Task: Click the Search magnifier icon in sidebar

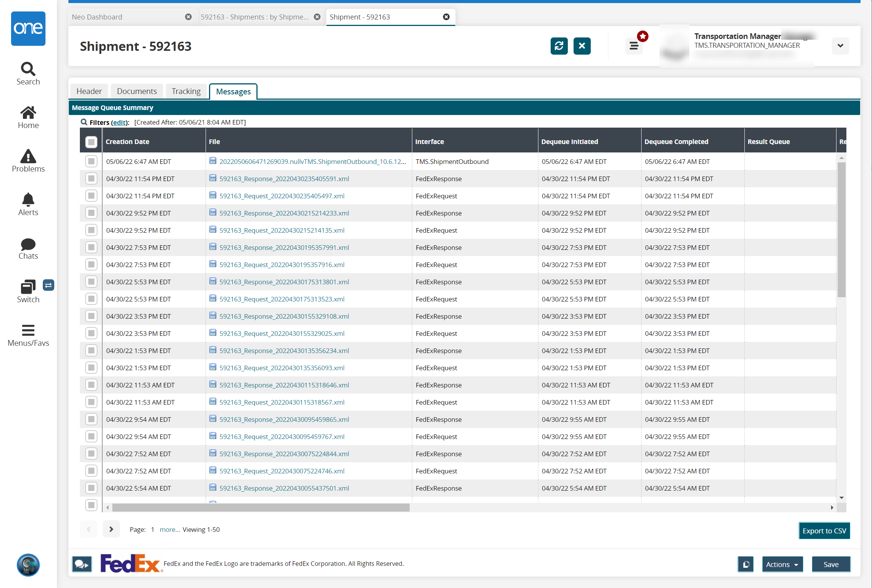Action: [28, 70]
